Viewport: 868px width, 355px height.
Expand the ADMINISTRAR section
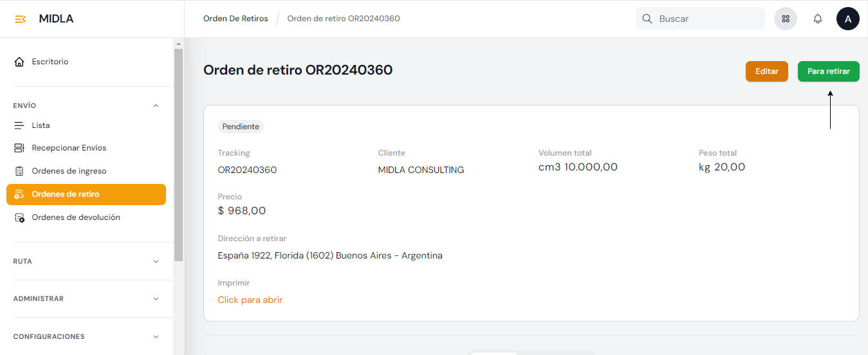pyautogui.click(x=156, y=298)
